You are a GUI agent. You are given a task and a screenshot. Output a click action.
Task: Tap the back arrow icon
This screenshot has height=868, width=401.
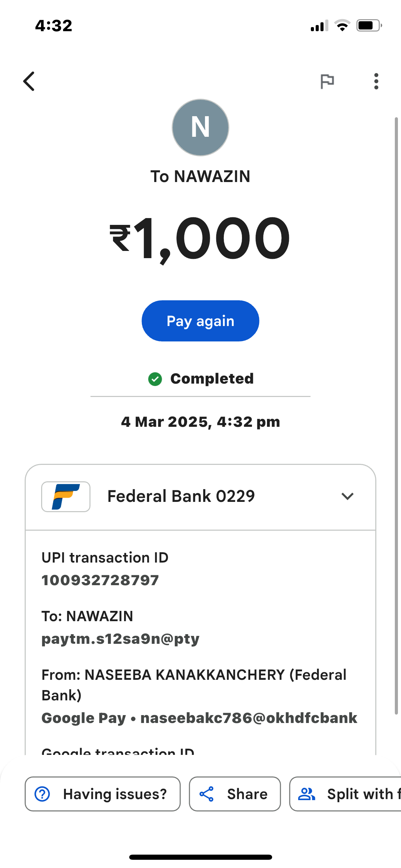point(29,81)
